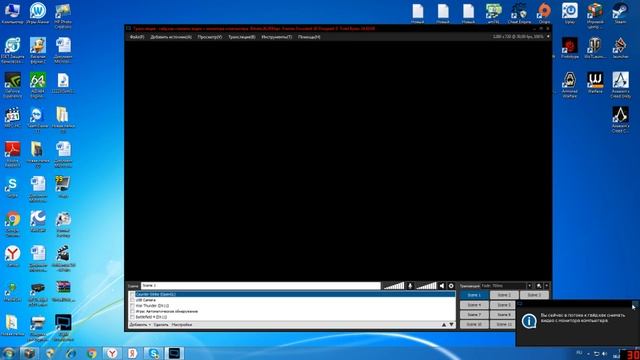Screen dimensions: 640x360
Task: Select TeamViewer desktop icon
Action: click(x=38, y=120)
